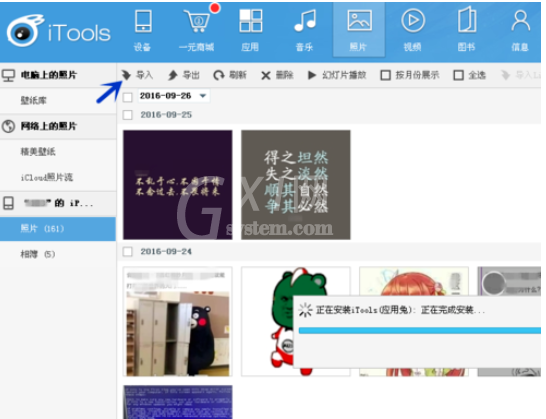
Task: Open the 图书 (Books) tab
Action: [467, 31]
